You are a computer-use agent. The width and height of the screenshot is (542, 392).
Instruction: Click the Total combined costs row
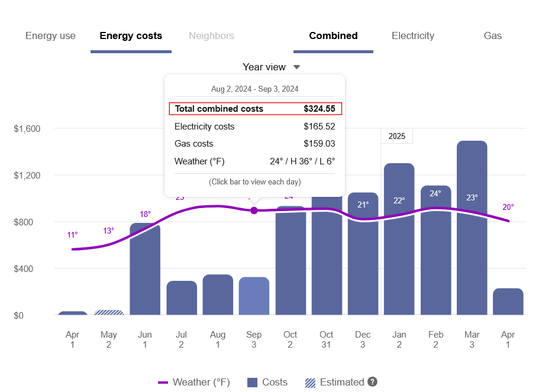[x=255, y=109]
